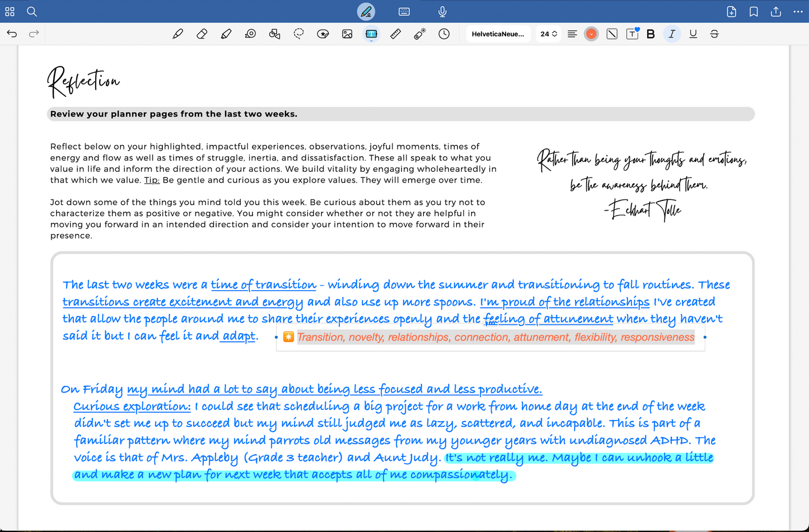Bookmark the current page

tap(754, 12)
